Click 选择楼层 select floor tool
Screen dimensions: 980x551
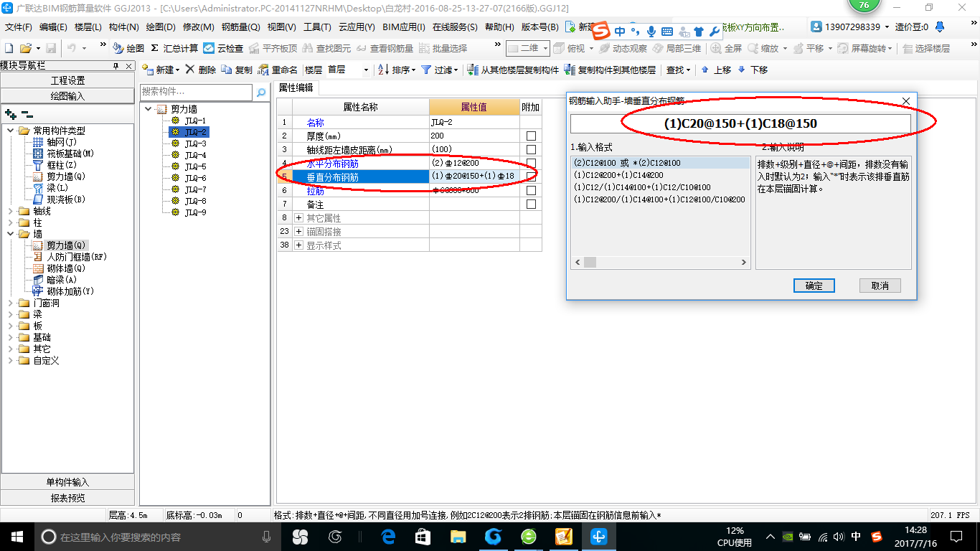click(926, 48)
